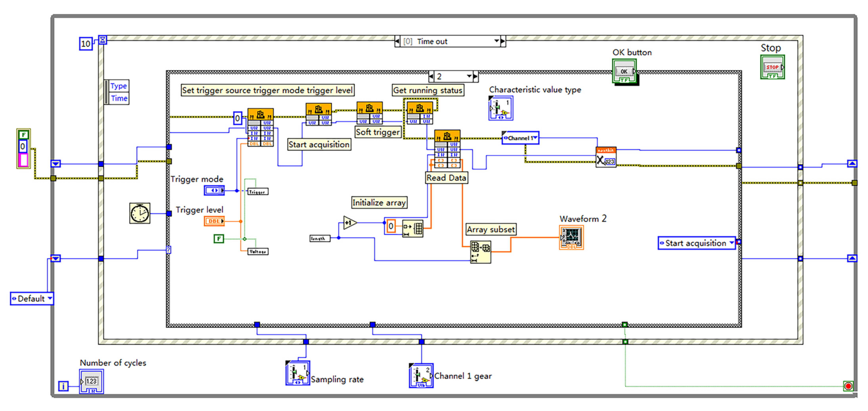
Task: Click the Initialize Array function node
Action: [x=413, y=229]
